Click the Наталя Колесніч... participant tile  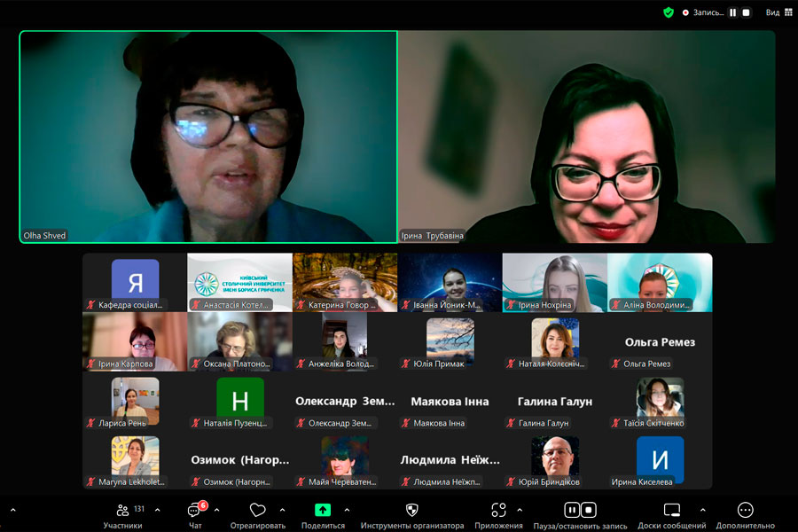(x=555, y=341)
